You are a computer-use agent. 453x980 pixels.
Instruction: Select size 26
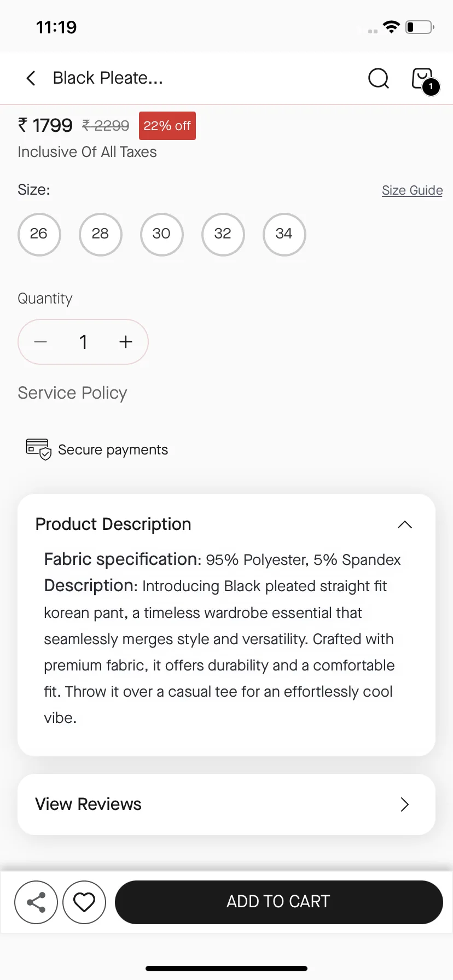point(39,234)
